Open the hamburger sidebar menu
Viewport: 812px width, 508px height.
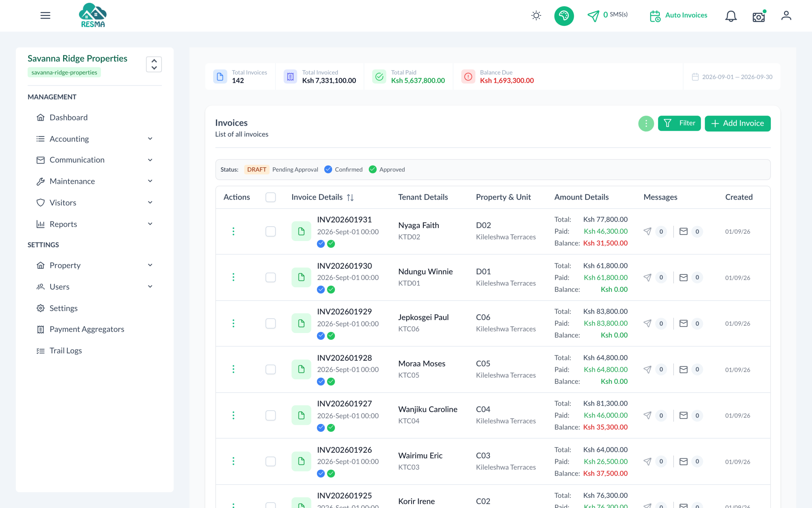[45, 16]
